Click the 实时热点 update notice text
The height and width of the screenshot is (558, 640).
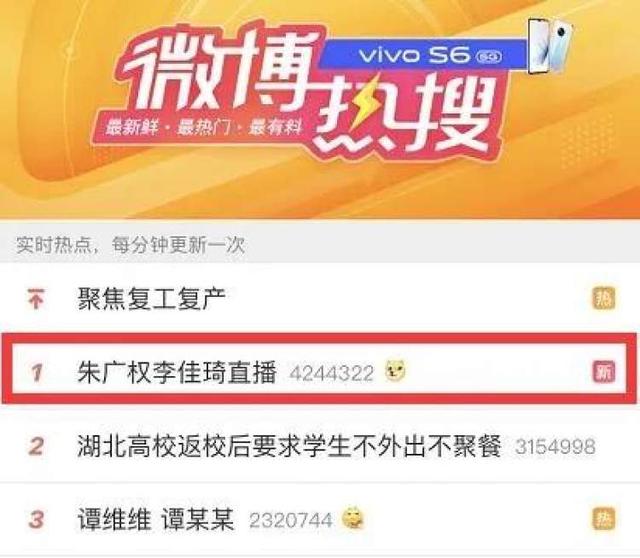(x=131, y=245)
